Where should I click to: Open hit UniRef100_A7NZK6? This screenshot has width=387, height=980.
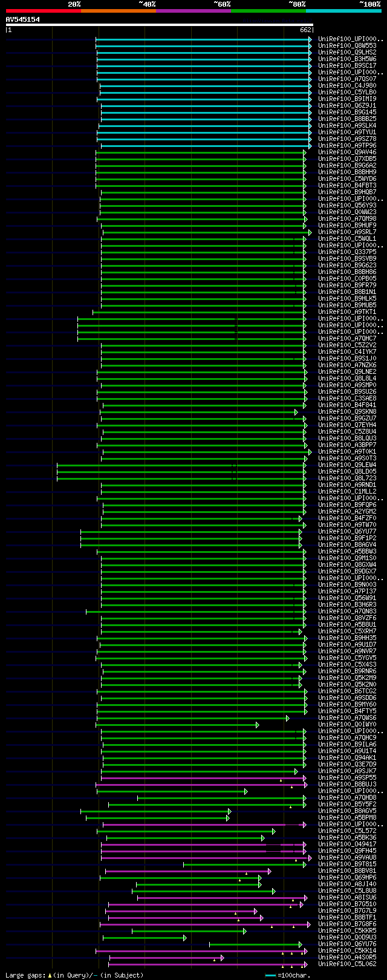click(x=347, y=365)
